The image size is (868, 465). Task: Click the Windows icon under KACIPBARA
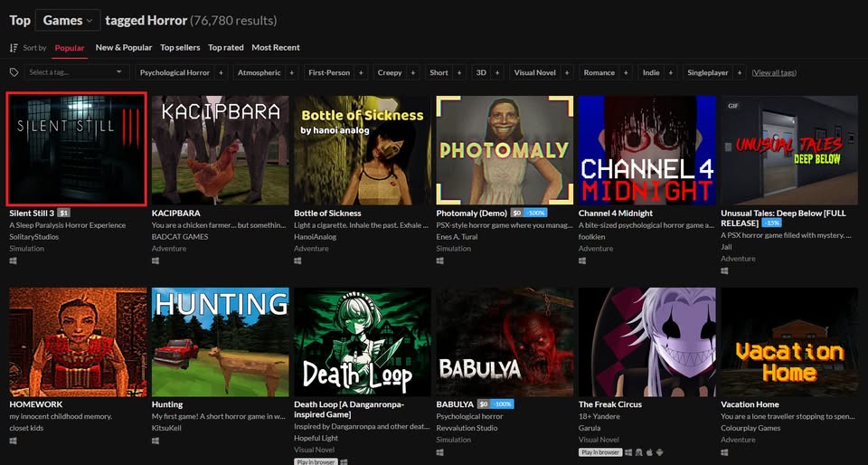tap(156, 261)
